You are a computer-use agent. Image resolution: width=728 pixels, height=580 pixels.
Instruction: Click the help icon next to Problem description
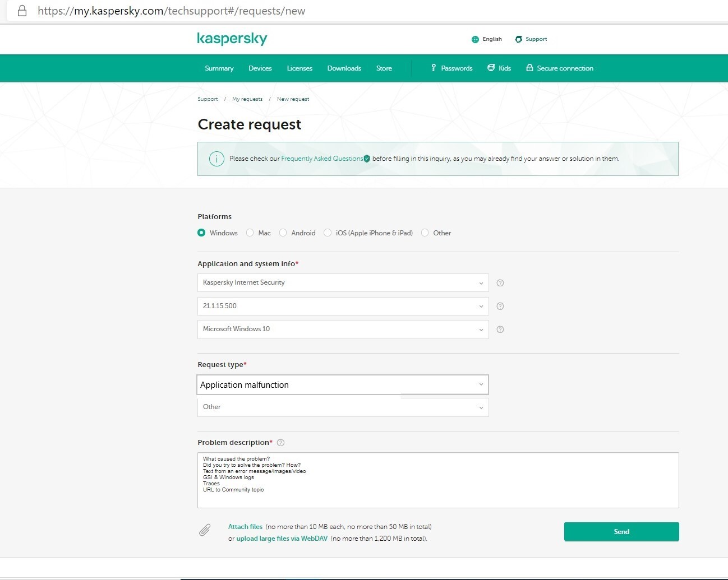tap(281, 443)
